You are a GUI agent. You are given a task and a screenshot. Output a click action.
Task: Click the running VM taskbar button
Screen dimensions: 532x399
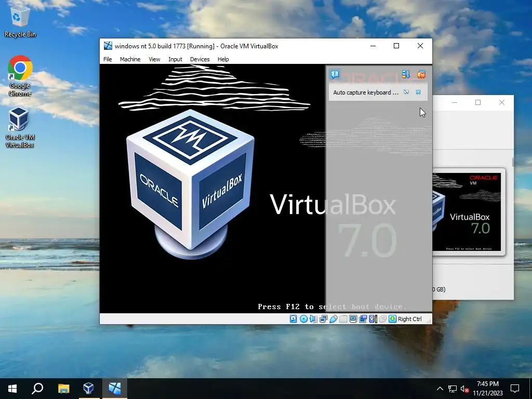tap(115, 389)
